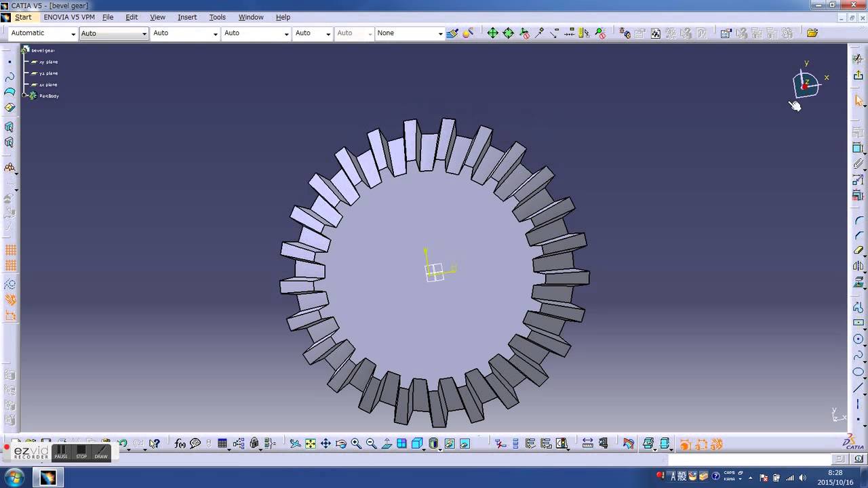Open the Automatic color dropdown
Viewport: 868px width, 488px height.
coord(43,33)
